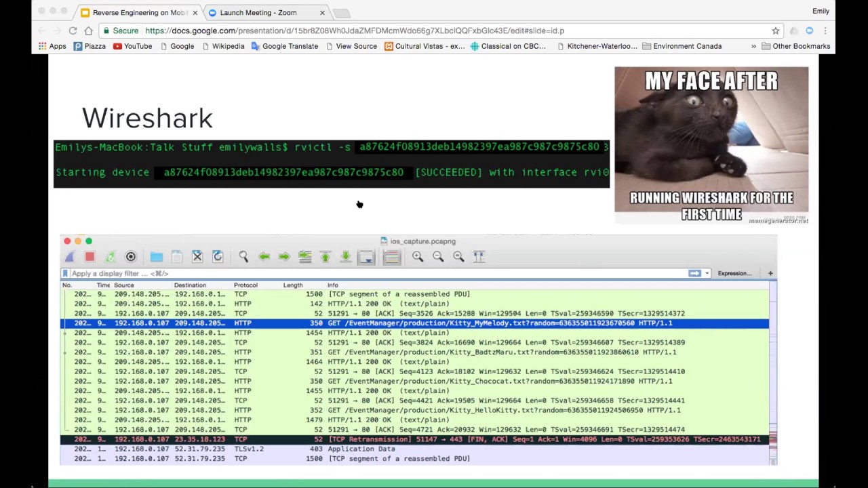This screenshot has width=868, height=488.
Task: Toggle colorize packet list icon
Action: click(391, 257)
